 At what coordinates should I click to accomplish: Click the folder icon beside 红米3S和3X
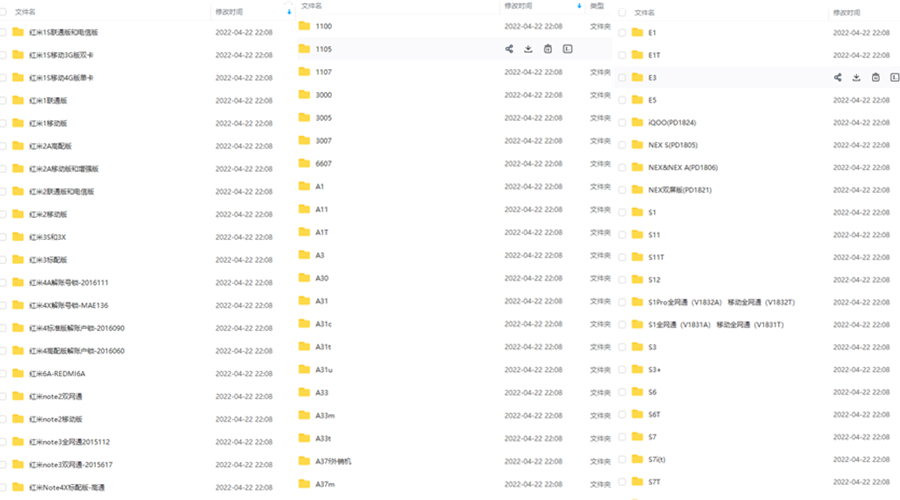pyautogui.click(x=18, y=237)
